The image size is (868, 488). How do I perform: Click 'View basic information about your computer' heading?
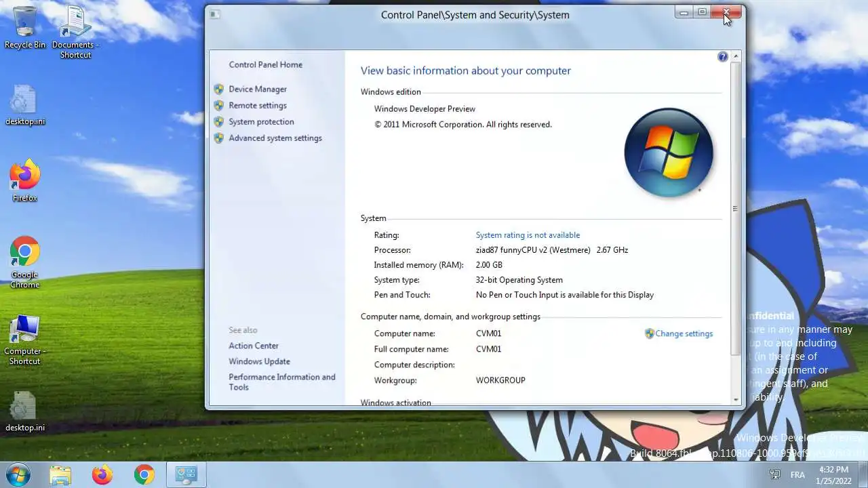(x=466, y=70)
